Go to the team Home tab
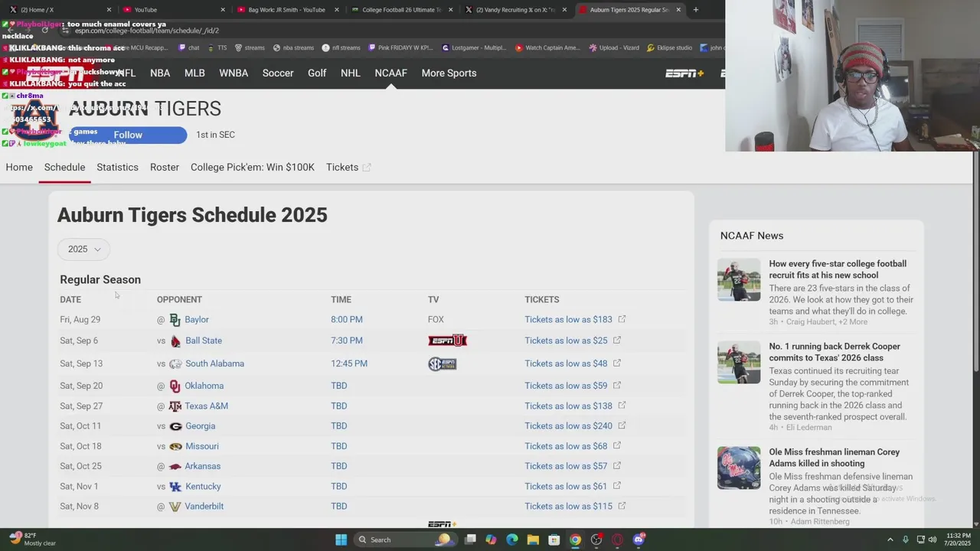This screenshot has width=980, height=551. pos(19,168)
